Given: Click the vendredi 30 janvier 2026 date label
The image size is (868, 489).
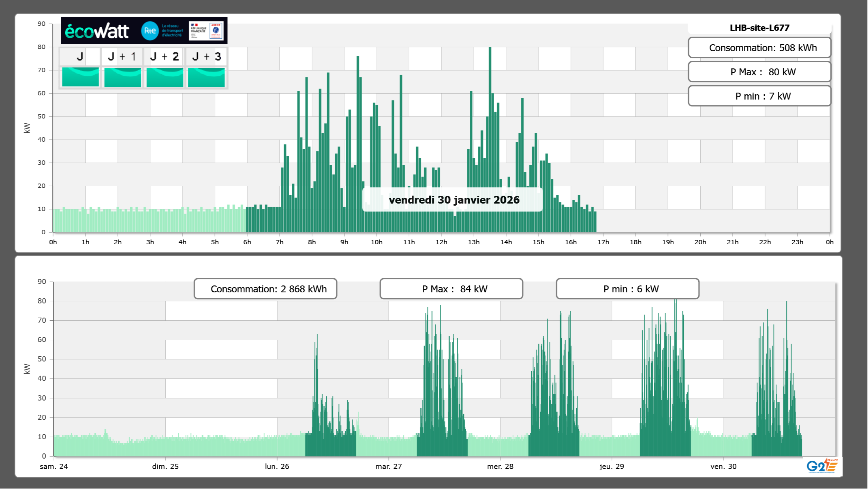Looking at the screenshot, I should [454, 200].
